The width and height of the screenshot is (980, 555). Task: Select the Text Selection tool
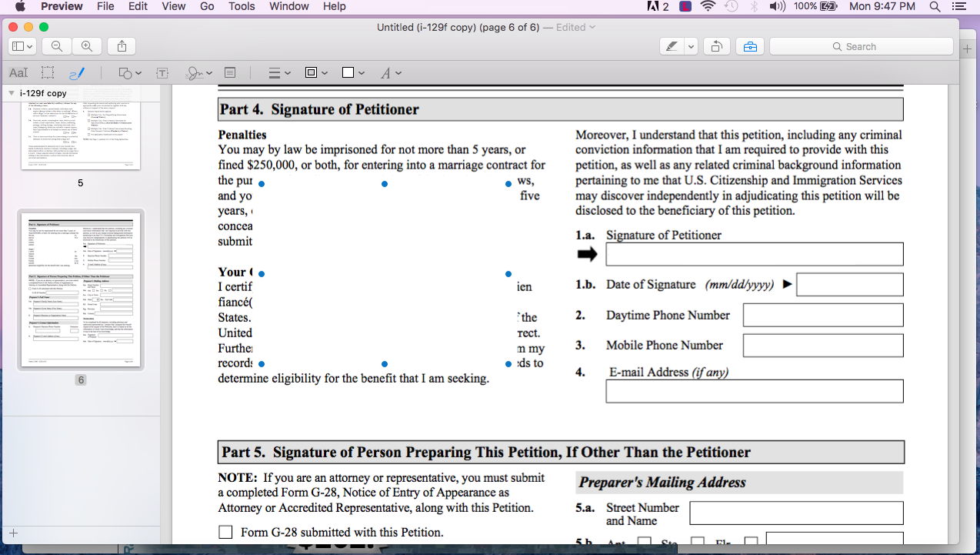(x=18, y=73)
